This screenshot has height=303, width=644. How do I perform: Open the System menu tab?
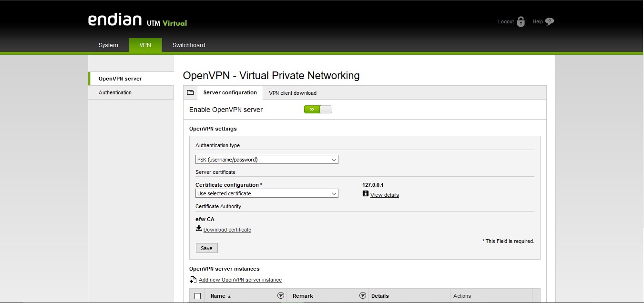108,45
